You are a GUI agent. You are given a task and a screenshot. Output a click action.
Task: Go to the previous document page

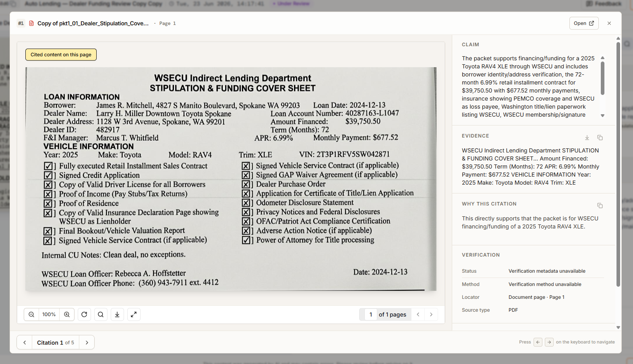click(x=418, y=315)
